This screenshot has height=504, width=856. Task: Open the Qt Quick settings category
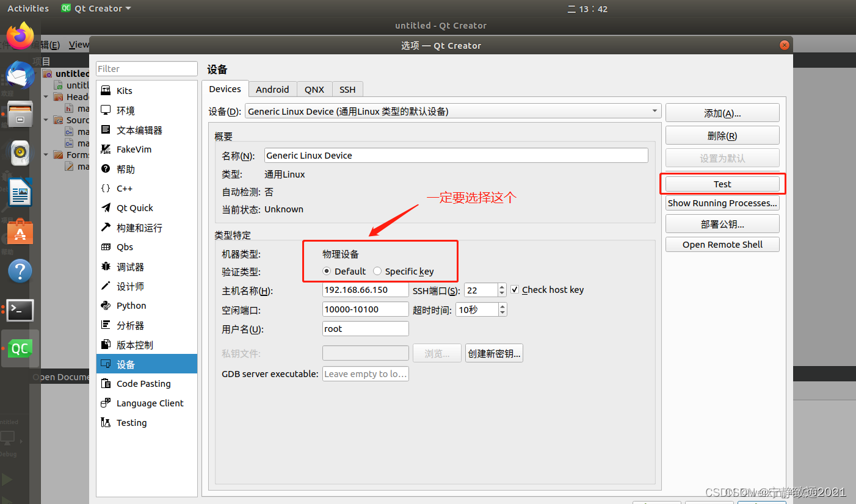pyautogui.click(x=147, y=207)
